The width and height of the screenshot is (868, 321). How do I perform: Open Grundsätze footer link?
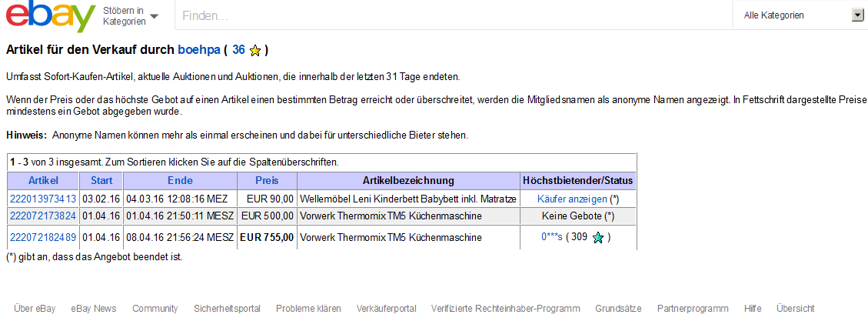click(618, 308)
